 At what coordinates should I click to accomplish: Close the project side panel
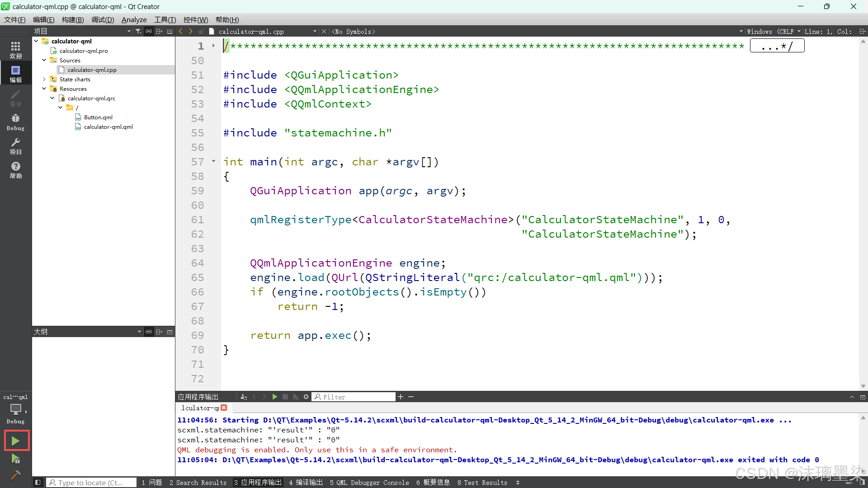click(x=170, y=31)
